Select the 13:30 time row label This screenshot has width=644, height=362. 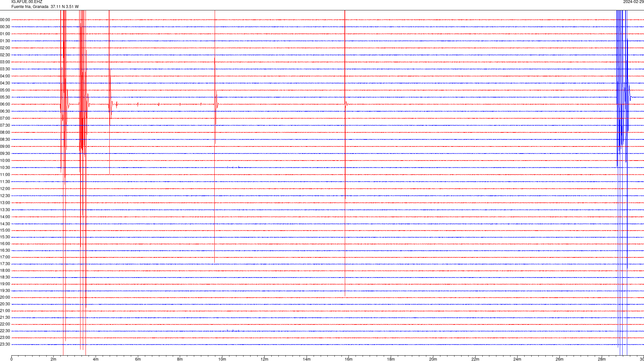point(5,210)
